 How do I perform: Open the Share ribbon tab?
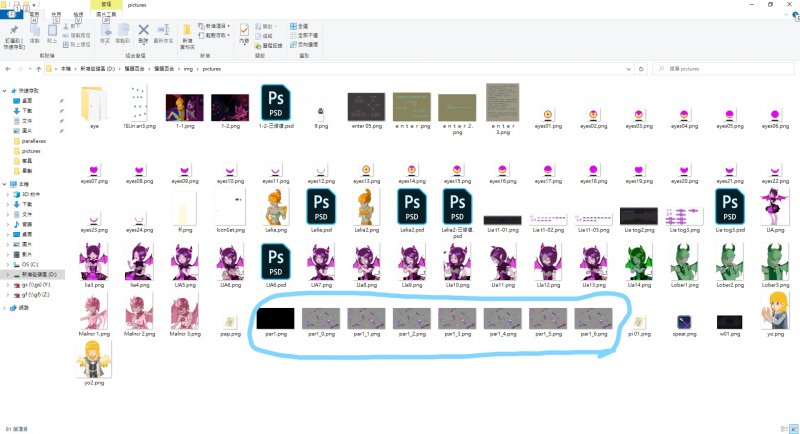[x=56, y=15]
